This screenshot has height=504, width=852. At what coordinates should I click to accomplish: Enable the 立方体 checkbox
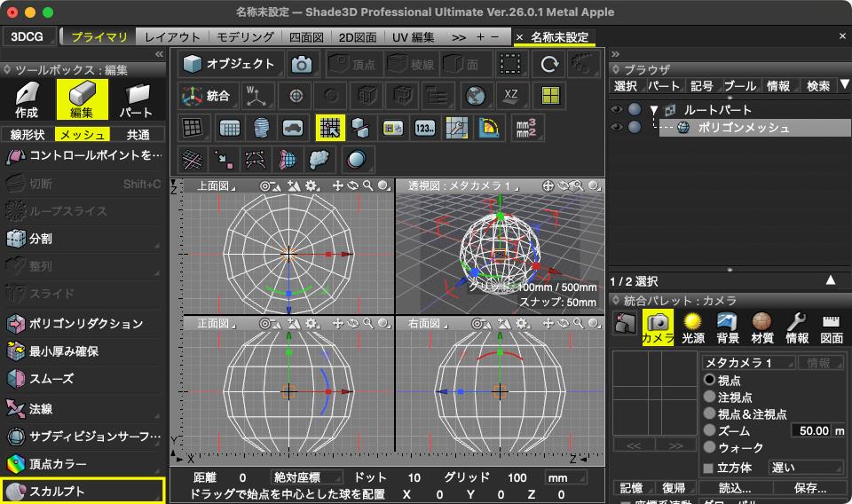coord(708,468)
